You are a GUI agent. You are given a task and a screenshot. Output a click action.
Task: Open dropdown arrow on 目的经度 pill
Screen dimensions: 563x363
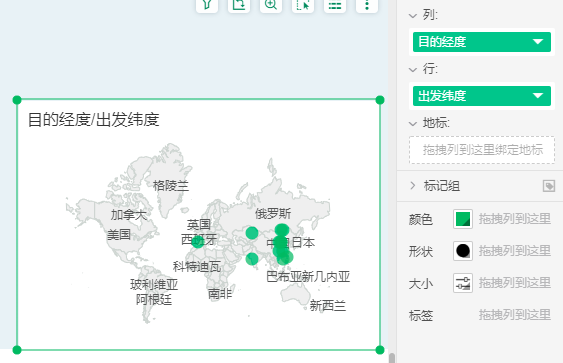click(x=538, y=42)
